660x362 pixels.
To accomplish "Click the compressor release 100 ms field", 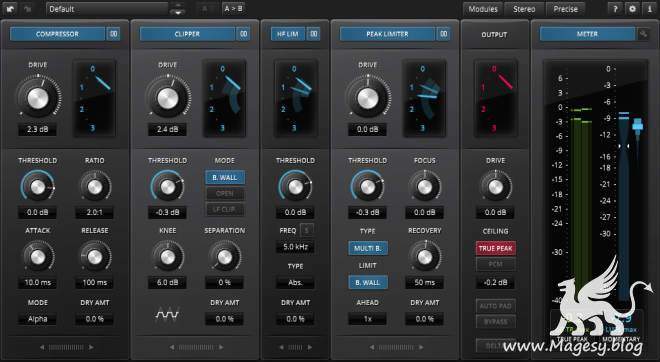I will 95,282.
